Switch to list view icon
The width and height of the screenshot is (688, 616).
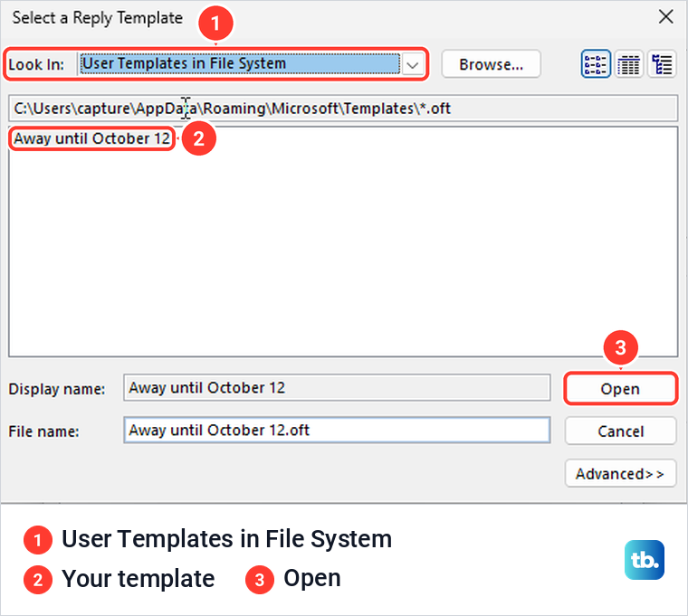tap(629, 64)
